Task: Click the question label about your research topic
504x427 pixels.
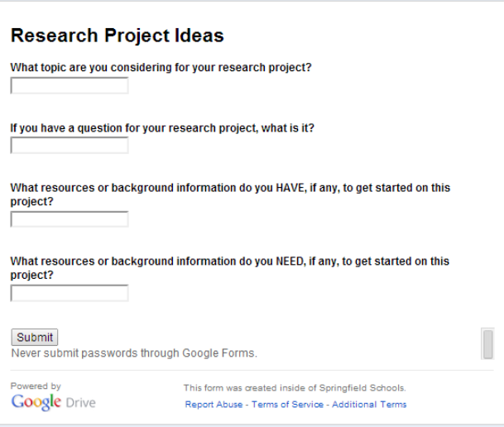Action: 161,68
